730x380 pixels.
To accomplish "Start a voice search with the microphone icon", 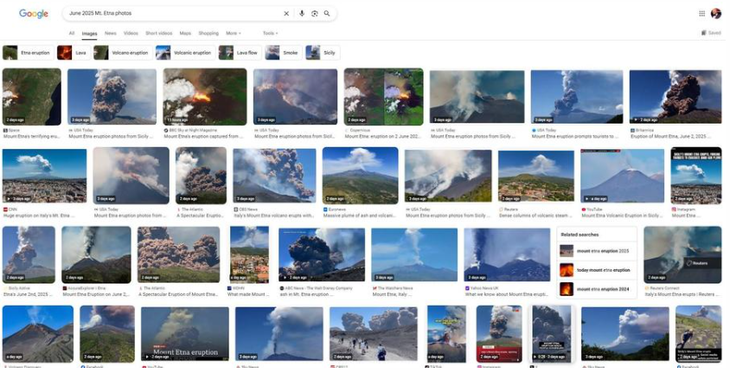I will (x=302, y=14).
